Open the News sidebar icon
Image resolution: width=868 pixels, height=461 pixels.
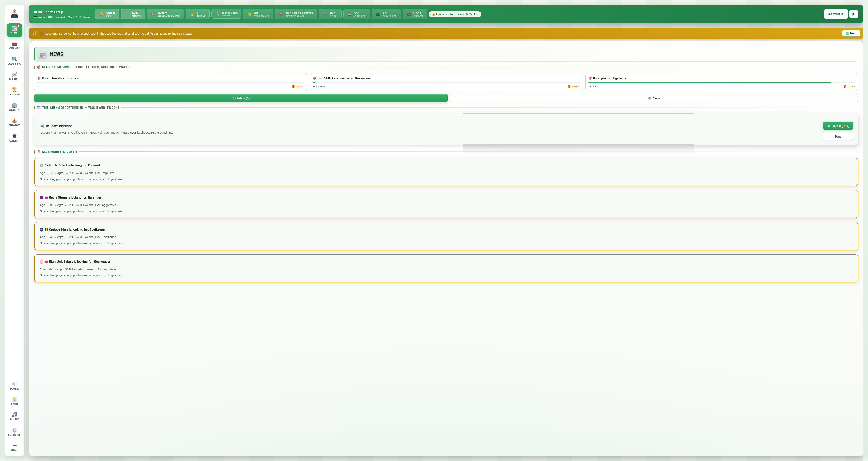(14, 30)
